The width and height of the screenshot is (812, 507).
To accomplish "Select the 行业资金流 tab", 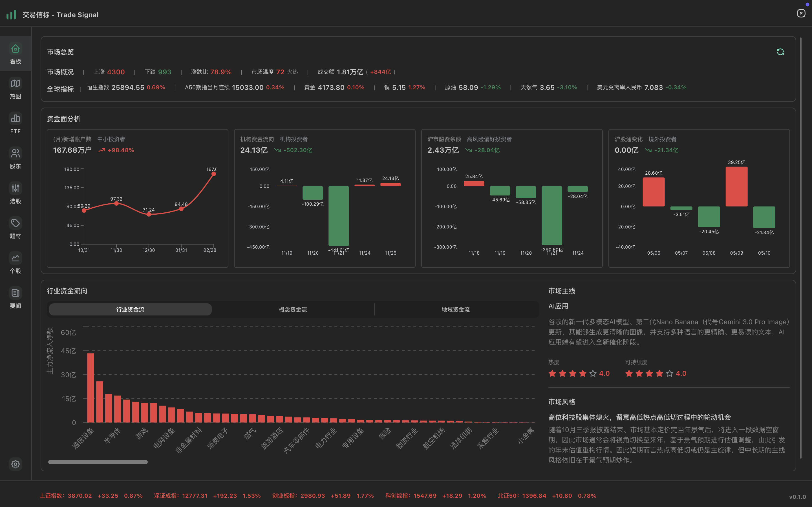I will click(130, 309).
